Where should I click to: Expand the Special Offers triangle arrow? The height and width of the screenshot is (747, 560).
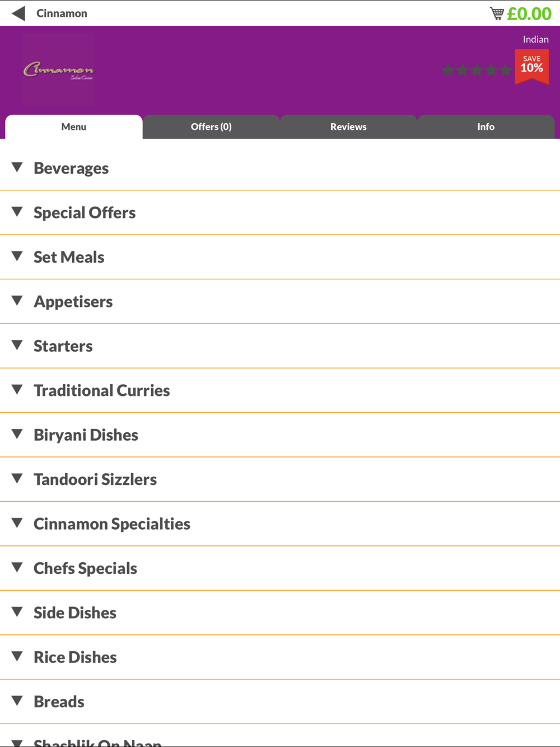pos(17,212)
